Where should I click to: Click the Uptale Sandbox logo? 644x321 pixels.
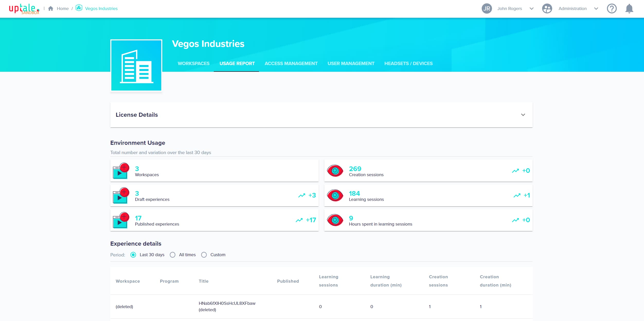(24, 8)
